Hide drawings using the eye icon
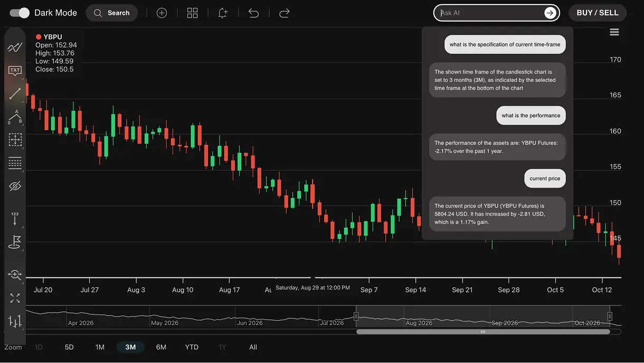The height and width of the screenshot is (363, 644). click(x=15, y=186)
